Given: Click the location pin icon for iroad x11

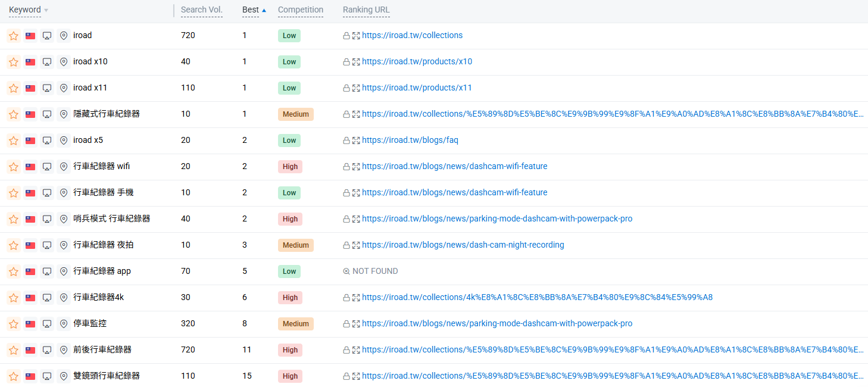Looking at the screenshot, I should pos(64,88).
